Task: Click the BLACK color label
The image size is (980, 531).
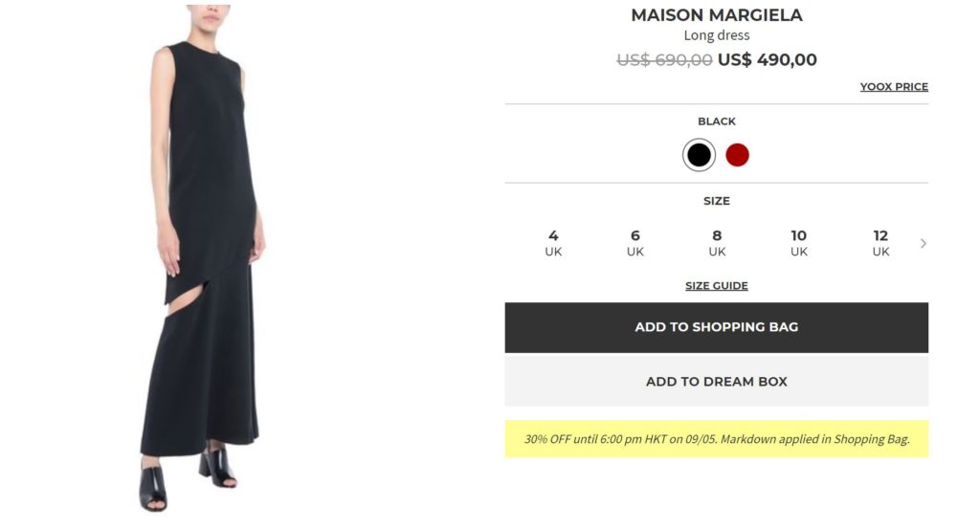Action: click(716, 122)
